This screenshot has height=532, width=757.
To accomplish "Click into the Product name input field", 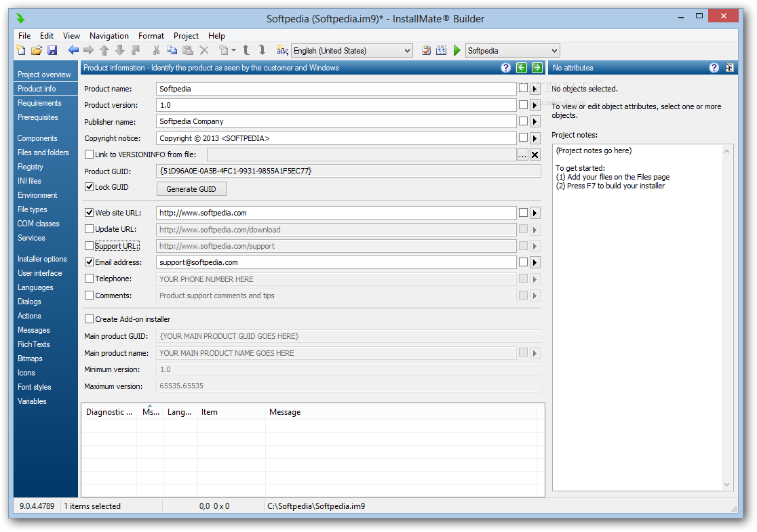I will pos(336,89).
